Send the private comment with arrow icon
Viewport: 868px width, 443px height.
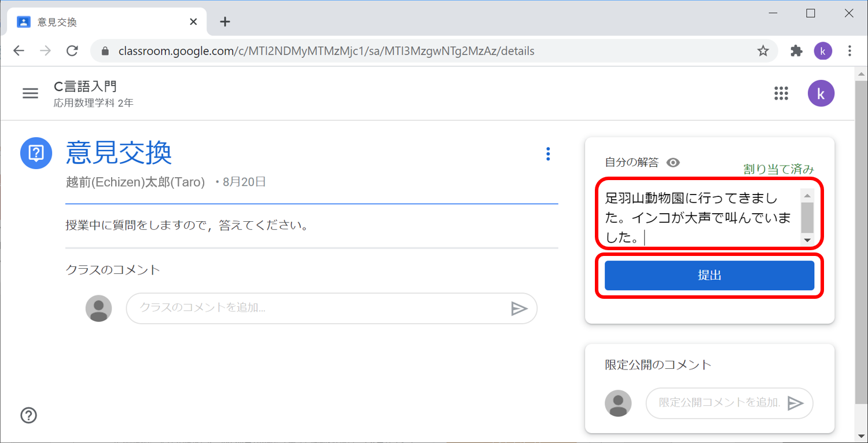click(x=796, y=403)
